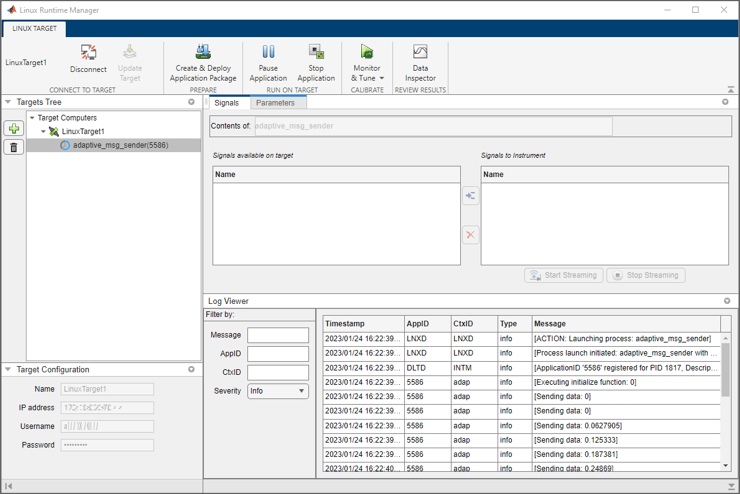Pause the running application
Screen dimensions: 740x494
point(268,53)
